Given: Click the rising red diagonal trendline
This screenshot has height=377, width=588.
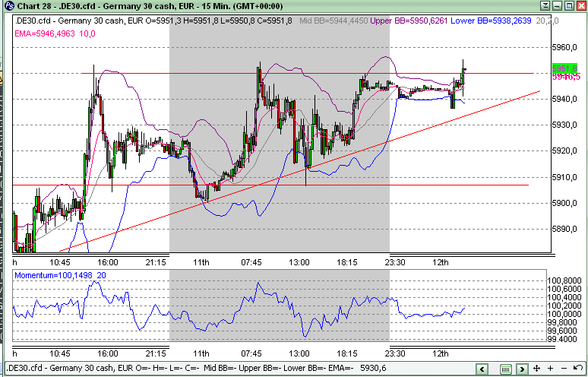Looking at the screenshot, I should [x=300, y=171].
